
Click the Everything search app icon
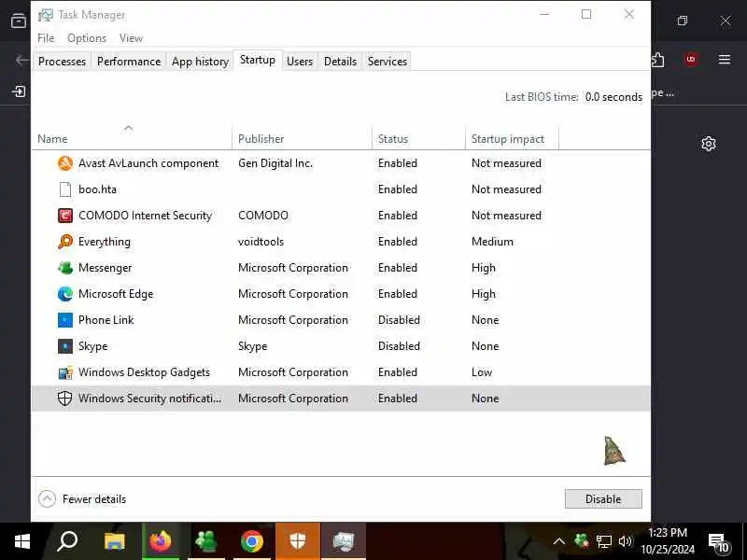pyautogui.click(x=65, y=242)
